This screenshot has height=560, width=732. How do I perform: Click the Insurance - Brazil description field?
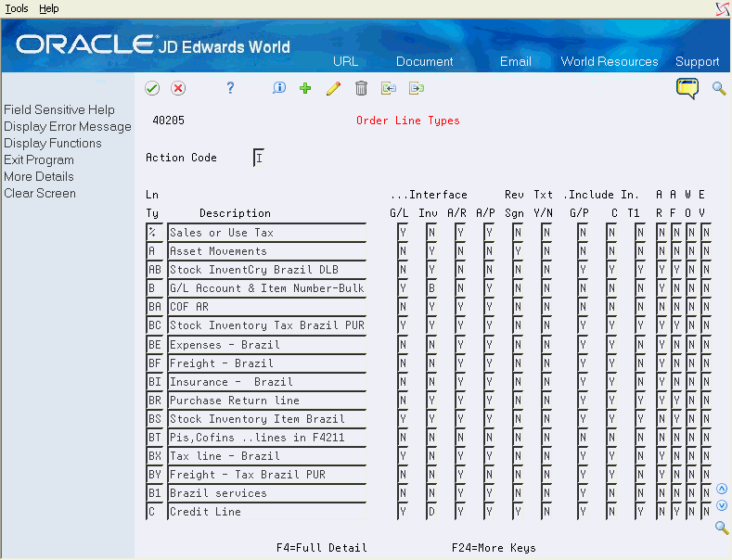(x=267, y=382)
